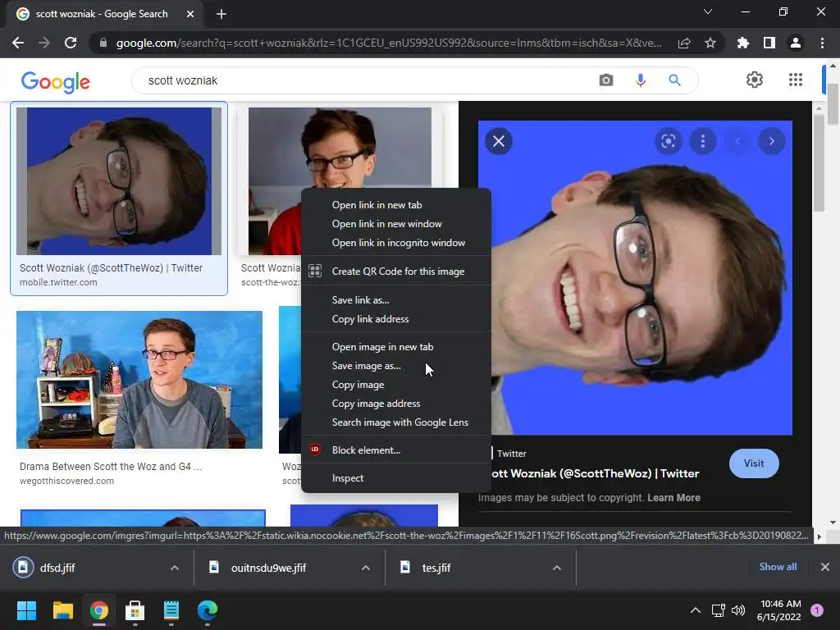Image resolution: width=840 pixels, height=630 pixels.
Task: Open a new browser tab
Action: [x=221, y=14]
